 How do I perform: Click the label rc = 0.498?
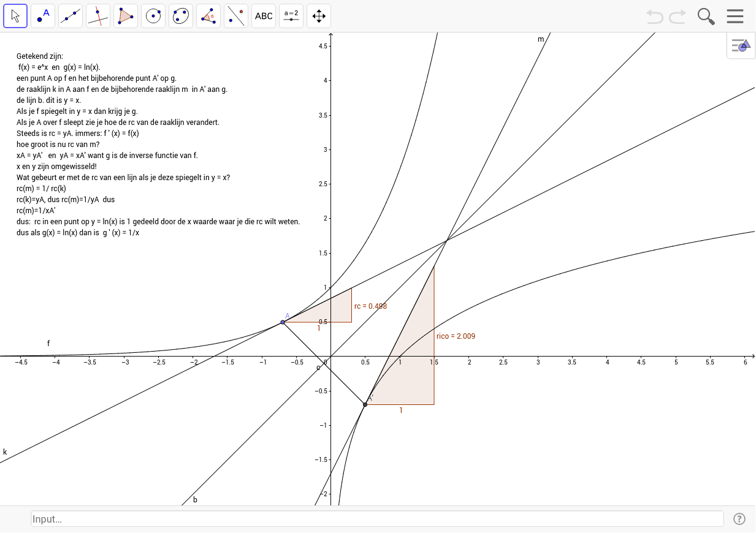371,306
